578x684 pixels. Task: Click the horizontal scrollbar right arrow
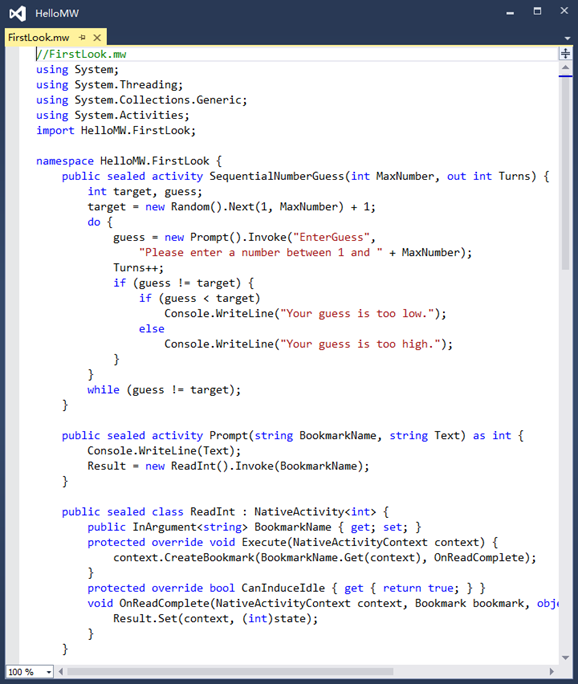(551, 671)
